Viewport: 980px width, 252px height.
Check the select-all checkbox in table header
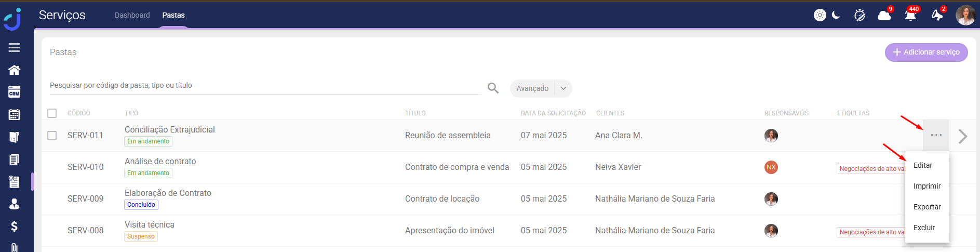click(x=52, y=113)
